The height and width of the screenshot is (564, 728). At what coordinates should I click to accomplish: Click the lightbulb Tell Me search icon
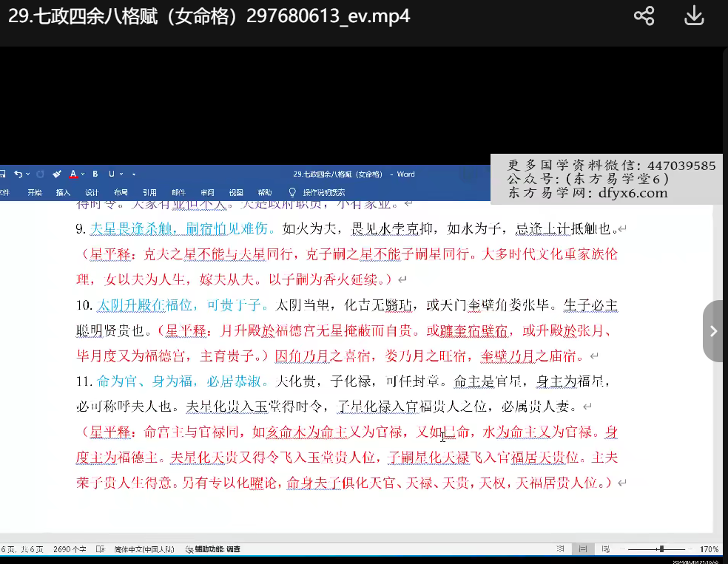pos(292,193)
